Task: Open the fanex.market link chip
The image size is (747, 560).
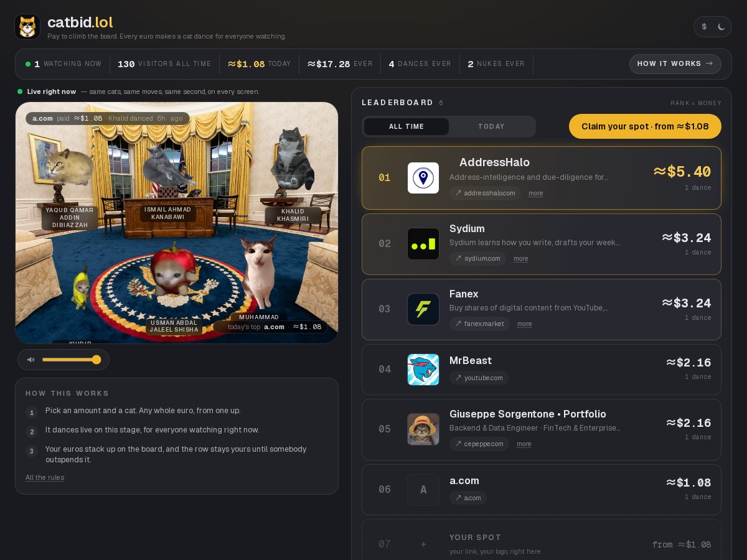Action: 479,324
